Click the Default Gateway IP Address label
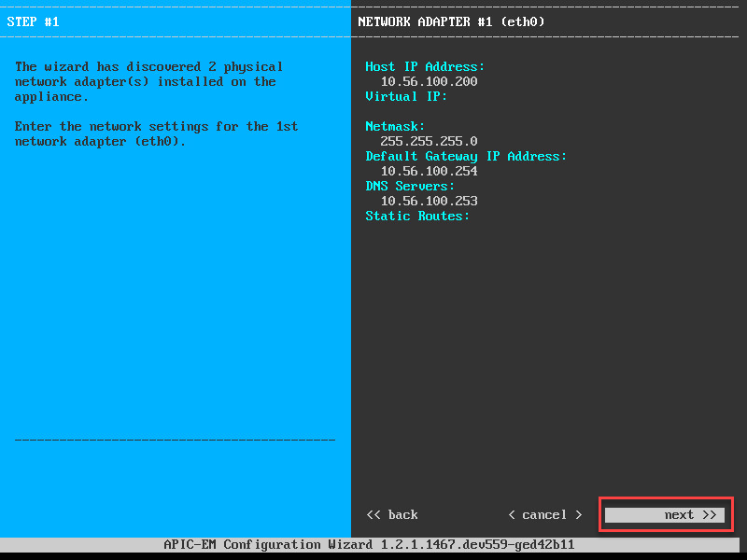Viewport: 747px width, 560px height. [x=466, y=156]
